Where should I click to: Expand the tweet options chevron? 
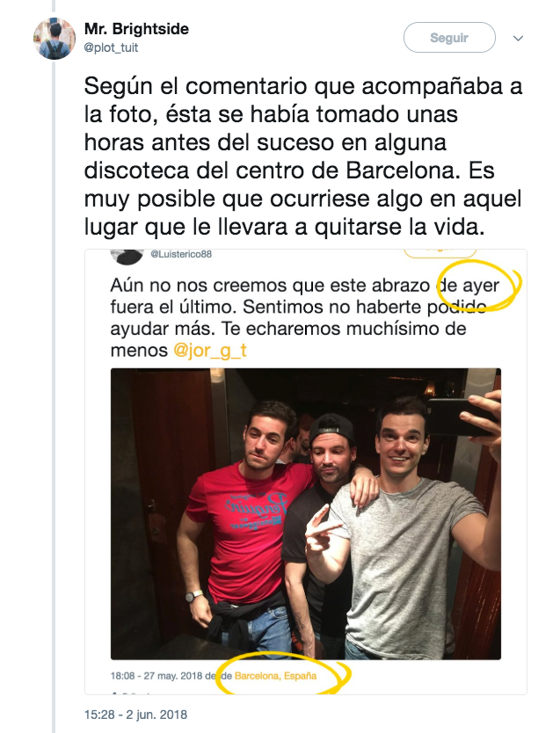click(x=518, y=39)
